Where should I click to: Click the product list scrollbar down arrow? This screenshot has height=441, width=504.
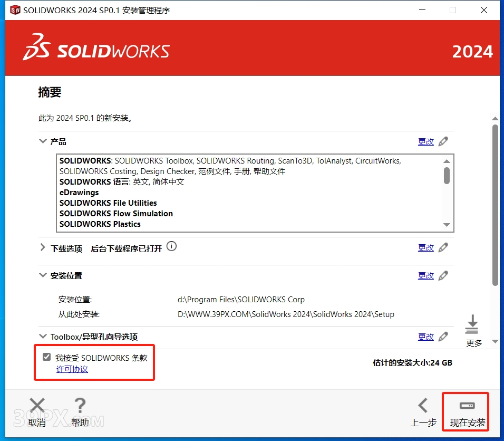[447, 225]
